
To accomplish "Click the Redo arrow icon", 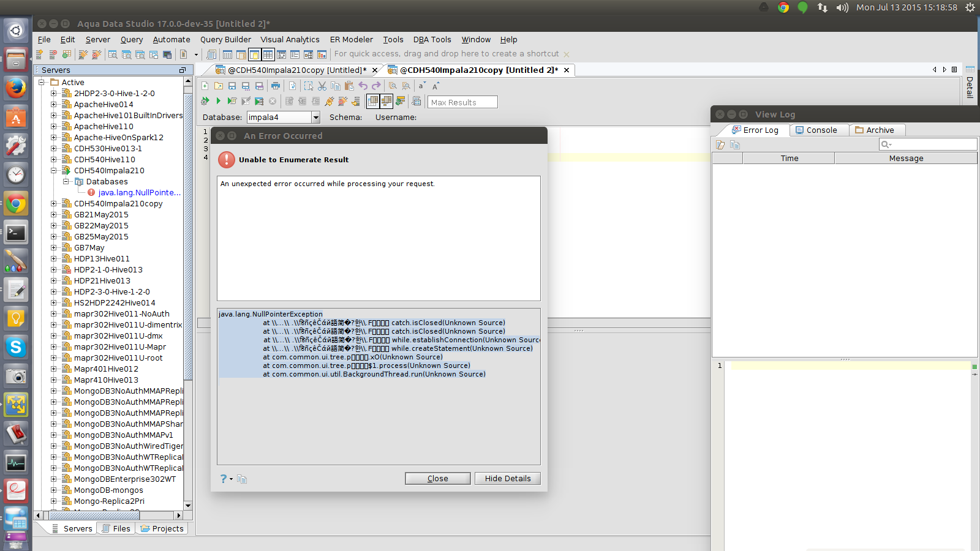I will pos(376,86).
